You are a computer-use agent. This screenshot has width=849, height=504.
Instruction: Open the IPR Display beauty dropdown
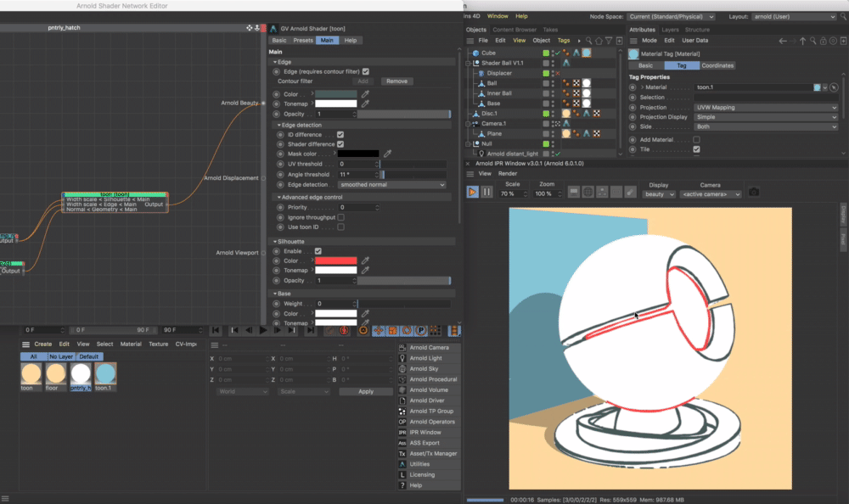[x=659, y=194]
